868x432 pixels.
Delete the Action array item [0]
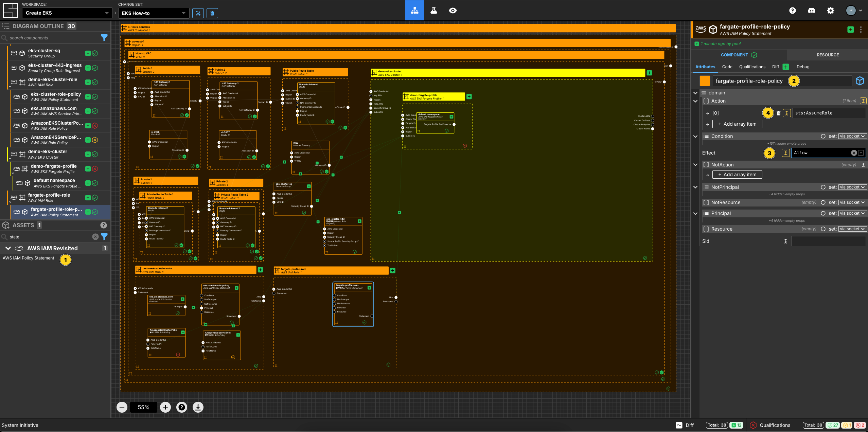click(x=779, y=113)
